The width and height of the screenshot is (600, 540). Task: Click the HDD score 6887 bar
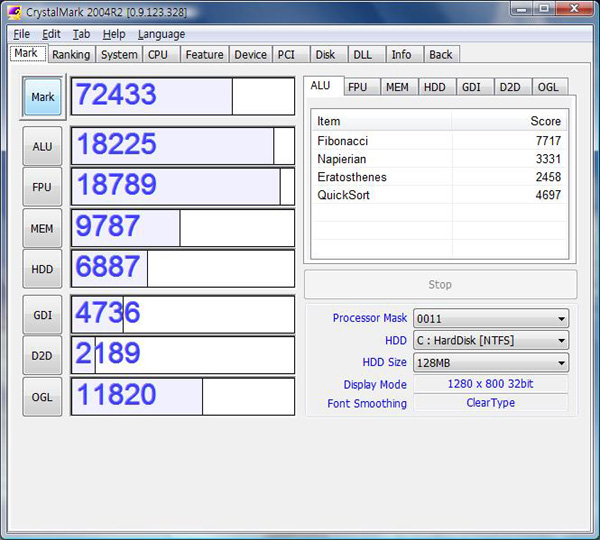tap(183, 268)
